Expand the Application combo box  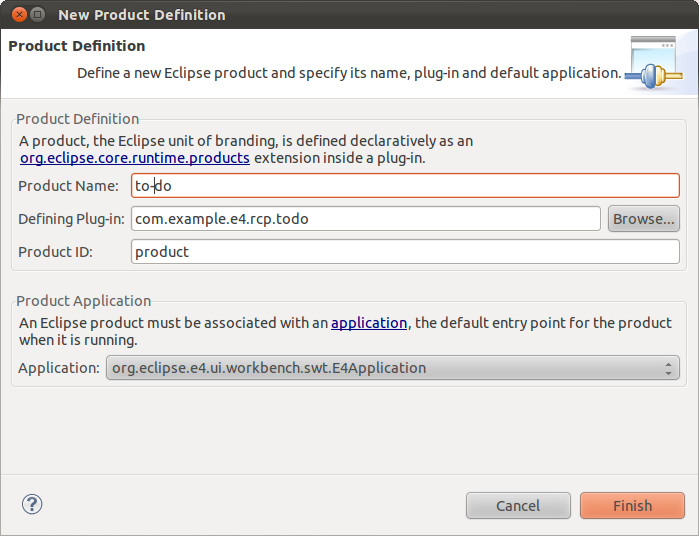point(392,368)
